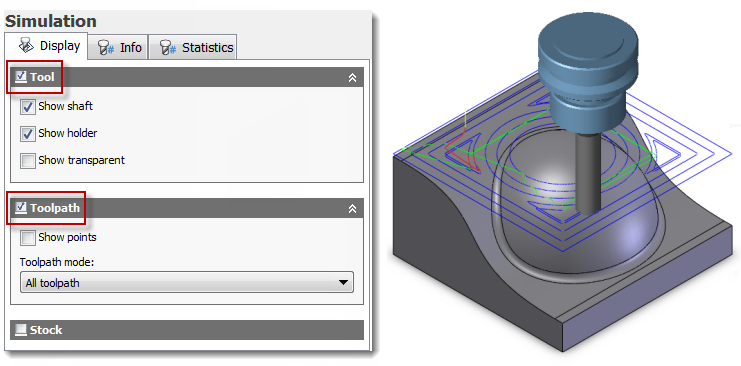Uncheck the Tool section checkbox

pos(21,77)
